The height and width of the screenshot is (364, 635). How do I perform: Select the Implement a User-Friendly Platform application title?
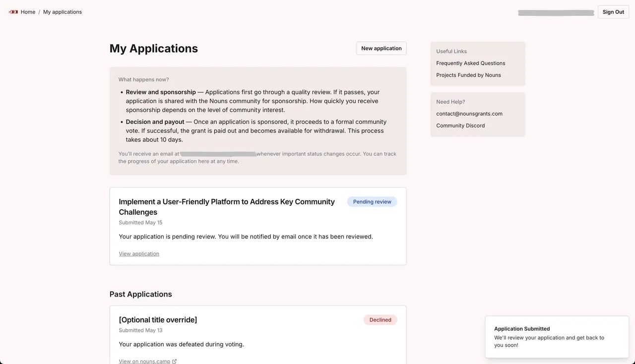pos(227,207)
